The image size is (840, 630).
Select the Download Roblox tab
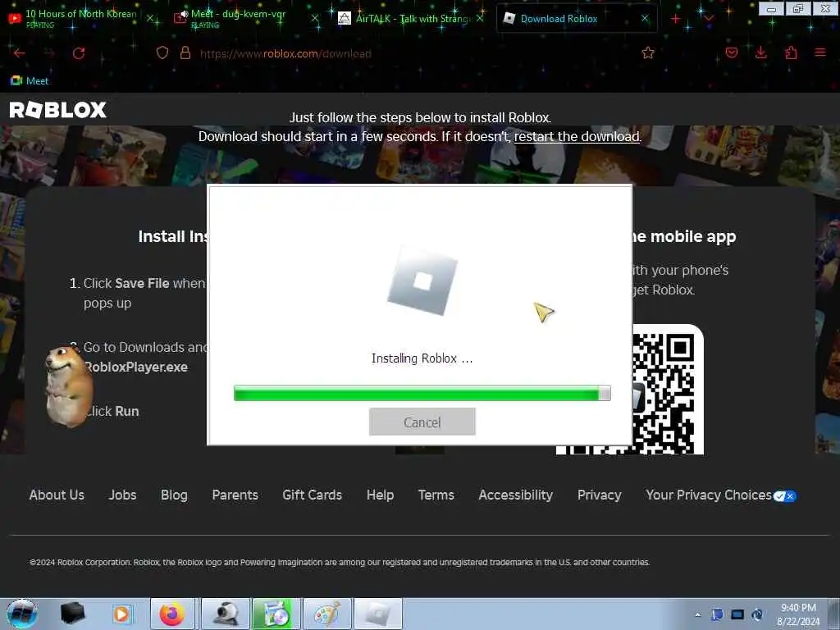coord(577,19)
